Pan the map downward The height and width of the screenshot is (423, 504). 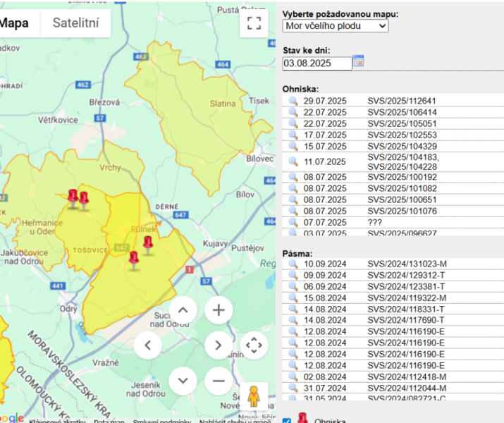(183, 381)
